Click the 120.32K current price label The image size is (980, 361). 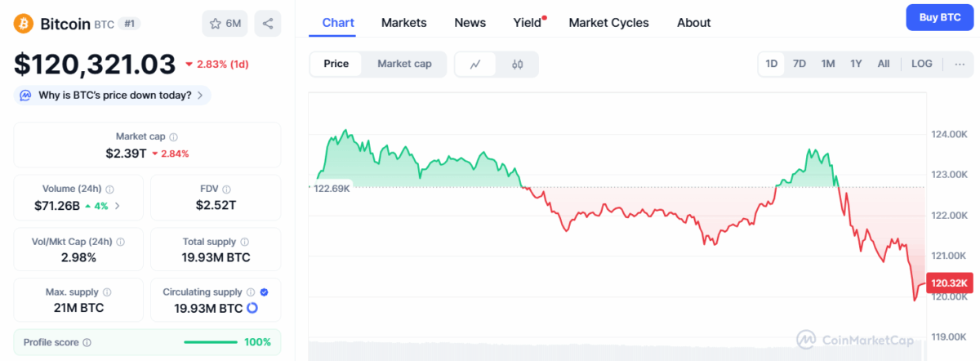point(951,283)
